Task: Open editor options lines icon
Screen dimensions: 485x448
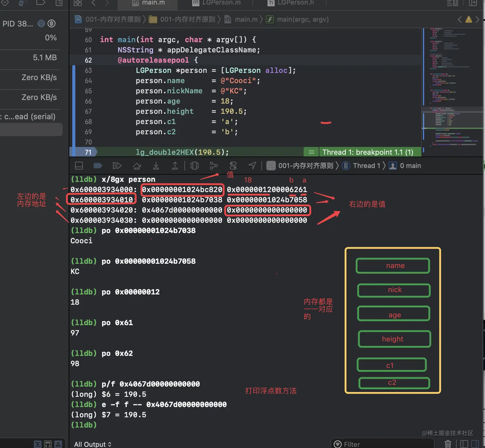Action: click(x=452, y=3)
